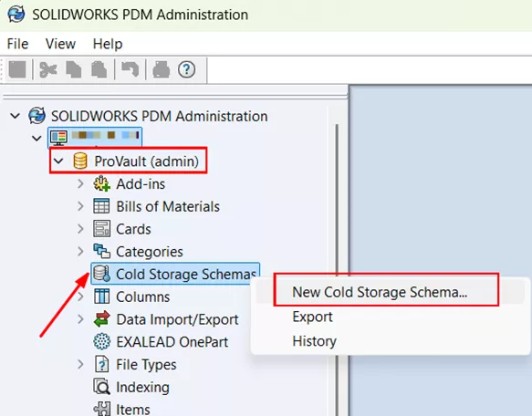Click the Categories icon

[x=101, y=251]
